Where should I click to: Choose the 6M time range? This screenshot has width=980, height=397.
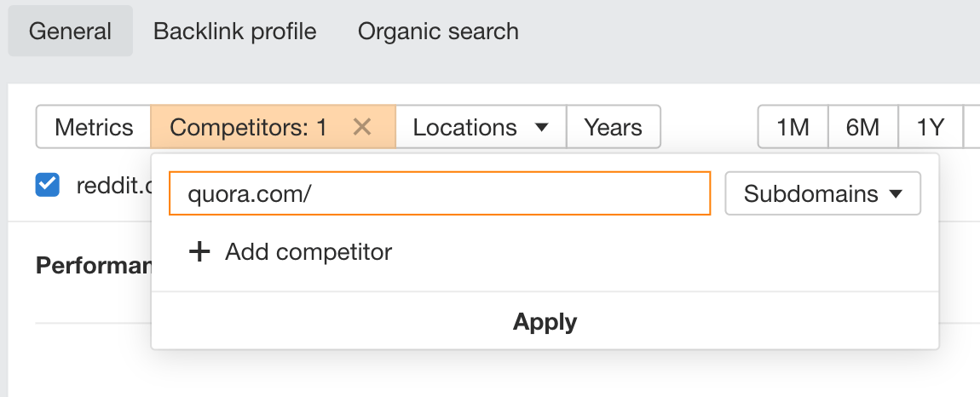coord(862,127)
